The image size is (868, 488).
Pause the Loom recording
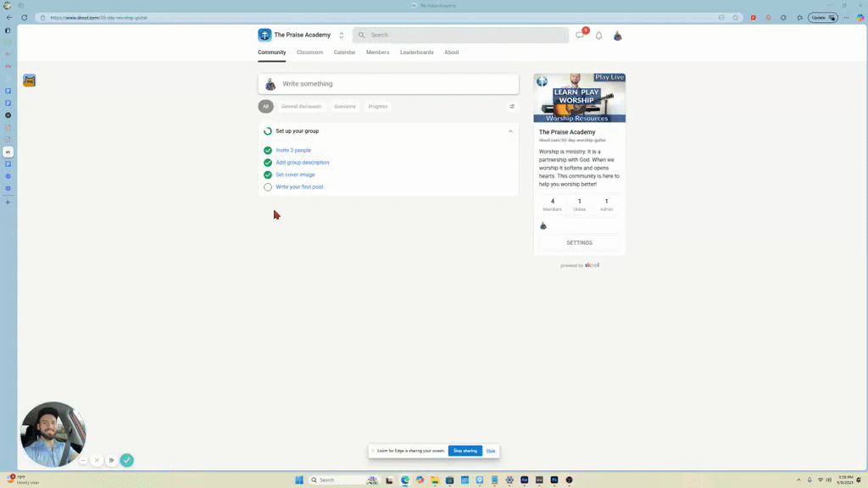click(x=111, y=460)
